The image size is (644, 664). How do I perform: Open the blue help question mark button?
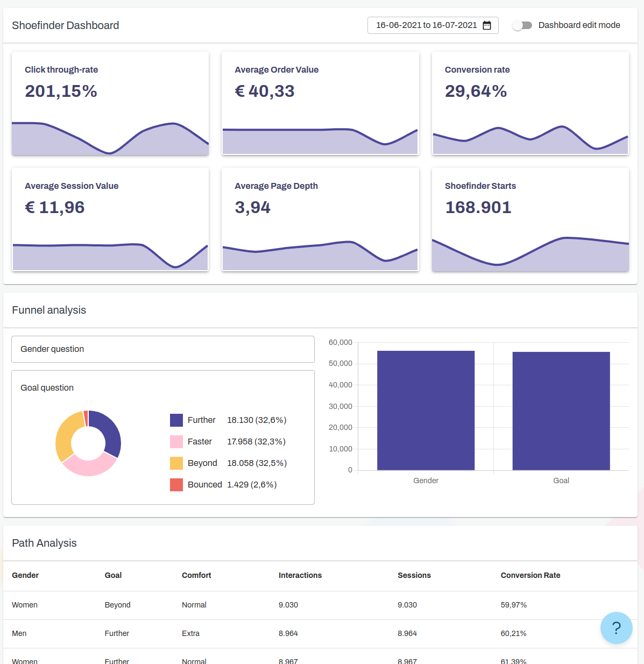coord(616,627)
